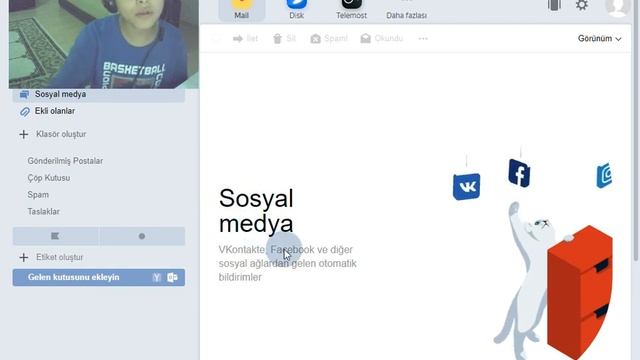Viewport: 640px width, 360px height.
Task: Click the Yahoo Y icon in mailbox button
Action: [x=157, y=278]
